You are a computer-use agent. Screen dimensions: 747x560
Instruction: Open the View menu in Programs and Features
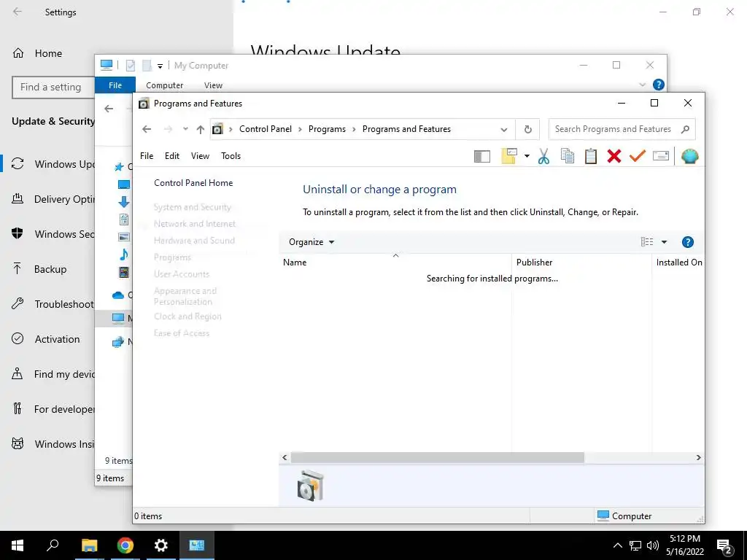tap(200, 156)
